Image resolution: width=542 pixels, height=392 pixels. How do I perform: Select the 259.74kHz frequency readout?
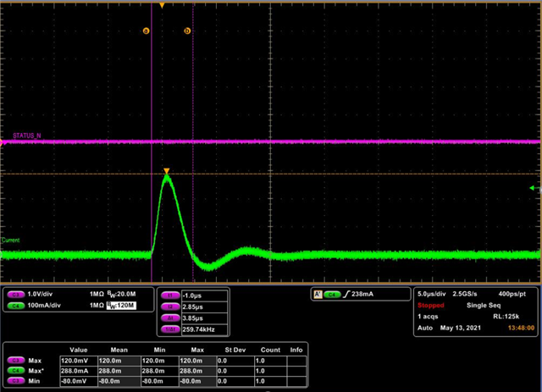205,329
